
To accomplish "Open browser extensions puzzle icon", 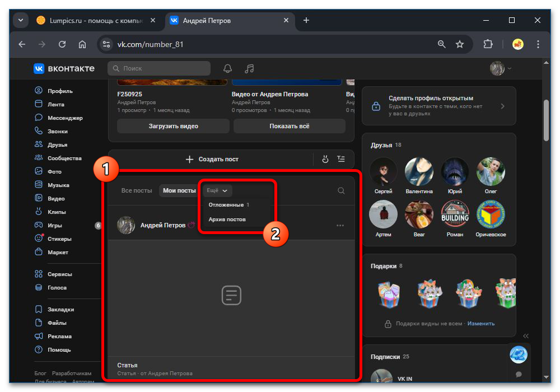I will point(488,44).
